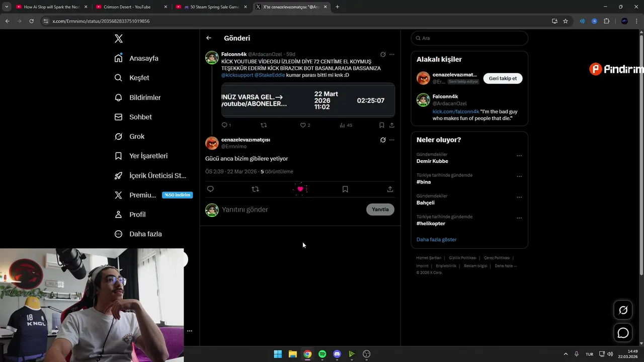Open more options for #bina trend

[x=519, y=176]
